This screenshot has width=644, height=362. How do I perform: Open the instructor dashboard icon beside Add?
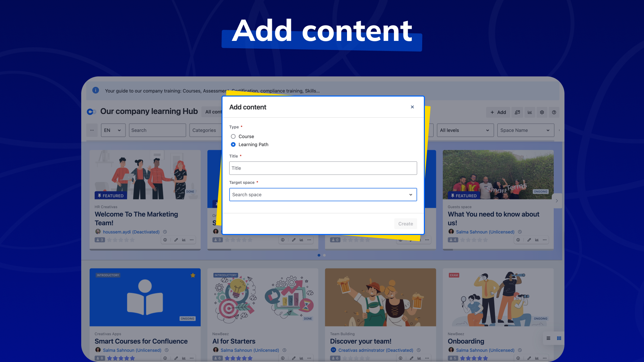tap(517, 112)
